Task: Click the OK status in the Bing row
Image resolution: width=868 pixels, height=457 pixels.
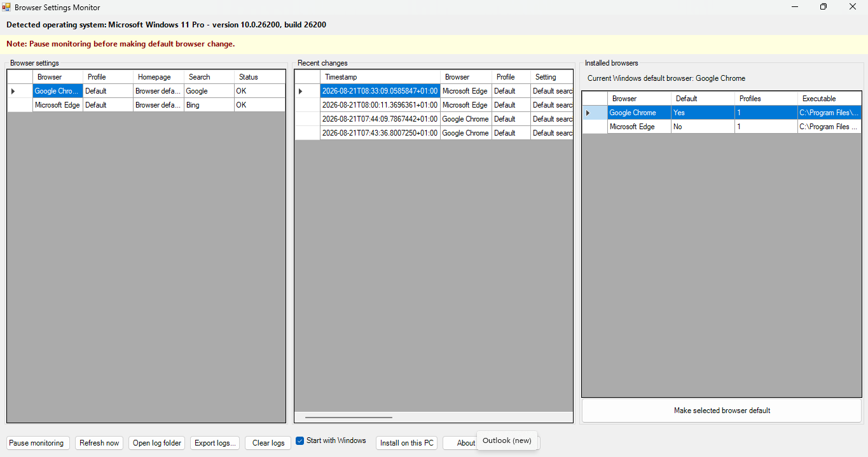Action: 259,105
